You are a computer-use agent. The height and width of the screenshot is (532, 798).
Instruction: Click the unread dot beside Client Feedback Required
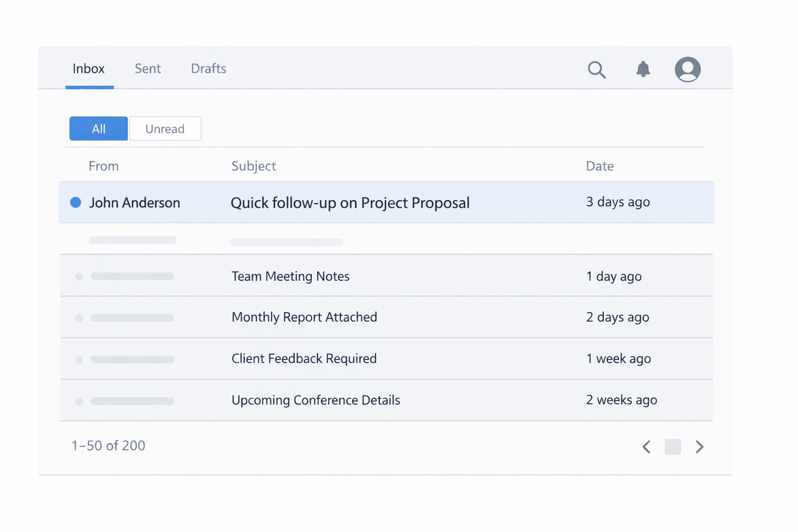pos(79,359)
